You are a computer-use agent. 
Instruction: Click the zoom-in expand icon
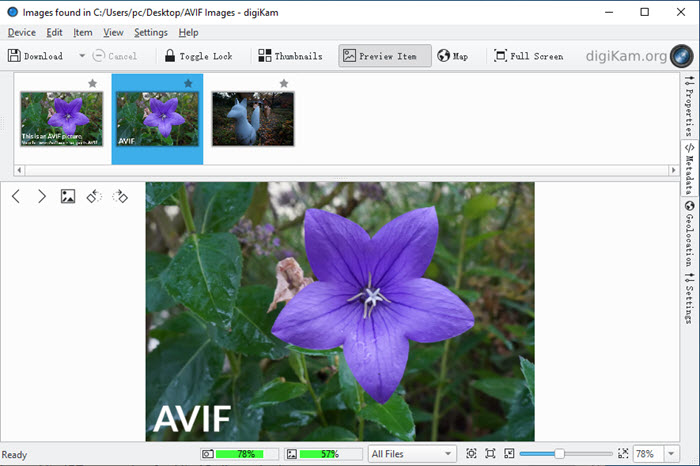pyautogui.click(x=623, y=454)
